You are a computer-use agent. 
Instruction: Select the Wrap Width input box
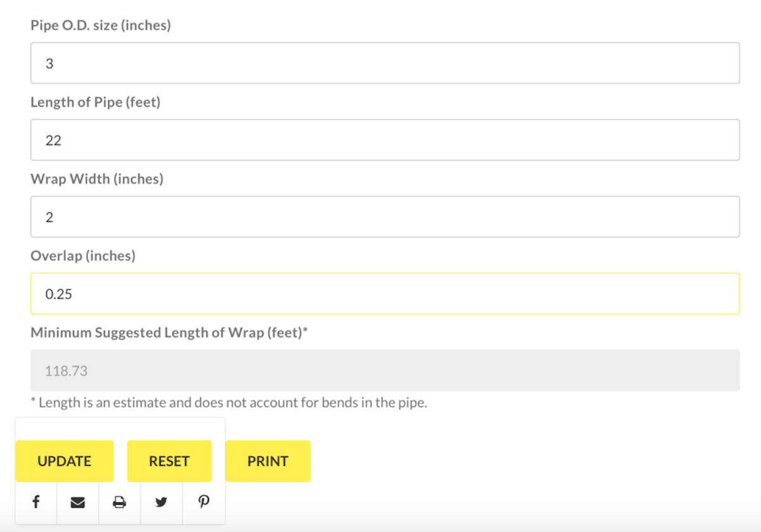pyautogui.click(x=385, y=217)
